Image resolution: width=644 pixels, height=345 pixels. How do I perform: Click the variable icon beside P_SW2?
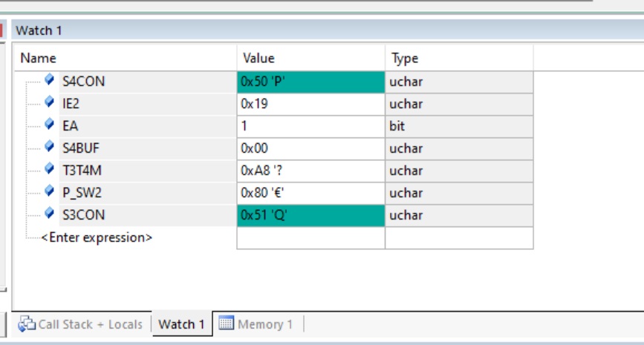(50, 191)
